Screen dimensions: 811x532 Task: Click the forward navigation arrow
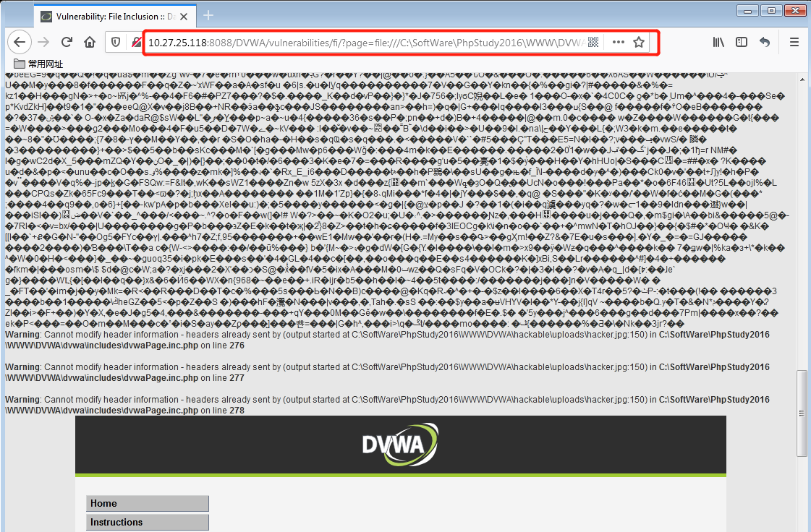(44, 42)
